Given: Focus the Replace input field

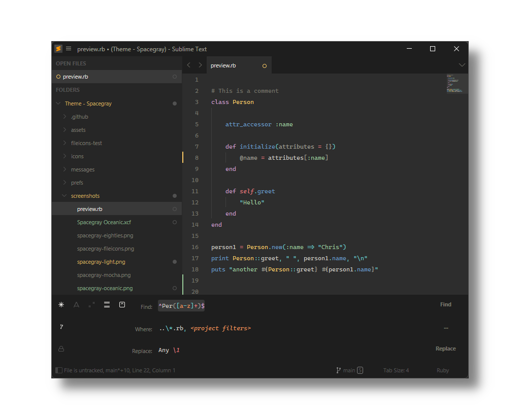Looking at the screenshot, I should [295, 350].
